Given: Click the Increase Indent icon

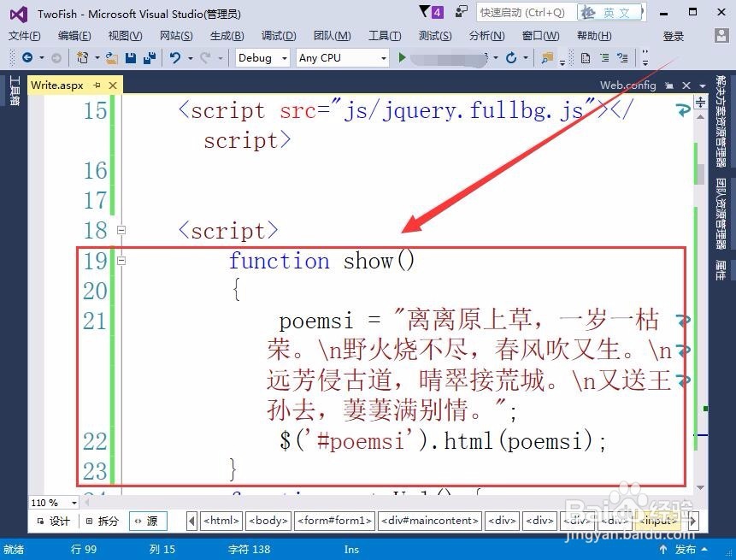Looking at the screenshot, I should coord(623,58).
